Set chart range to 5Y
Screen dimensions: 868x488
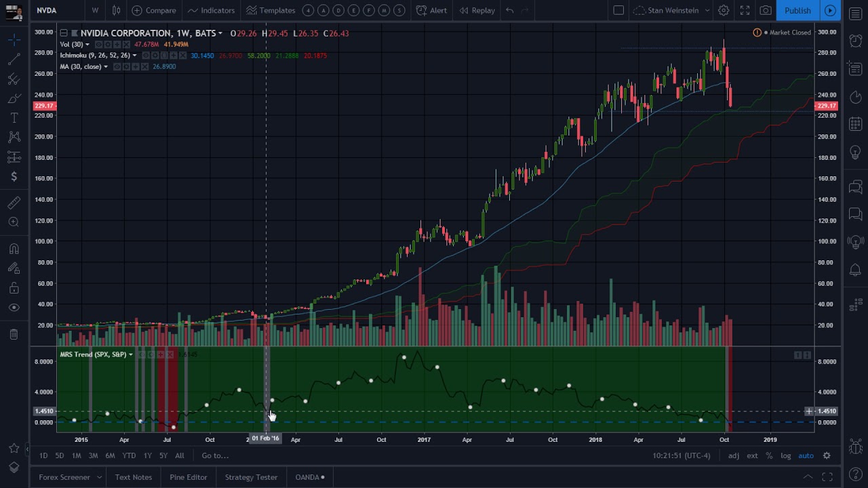pos(163,455)
